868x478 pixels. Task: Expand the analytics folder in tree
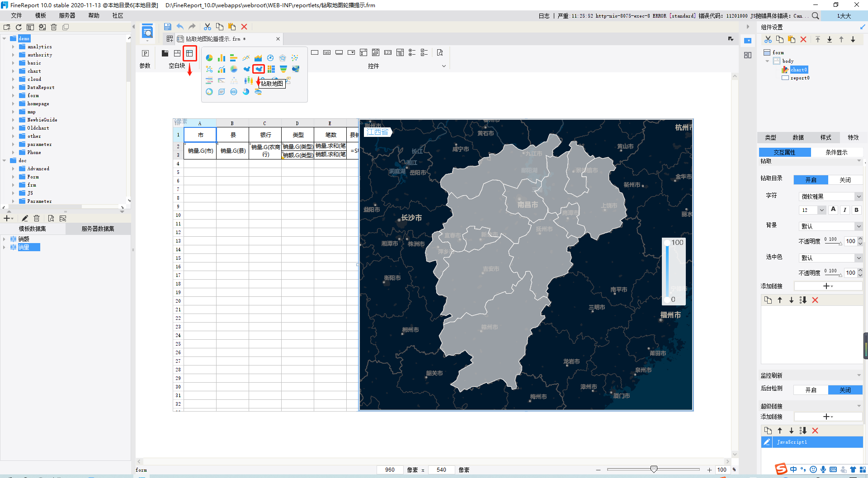pyautogui.click(x=13, y=47)
